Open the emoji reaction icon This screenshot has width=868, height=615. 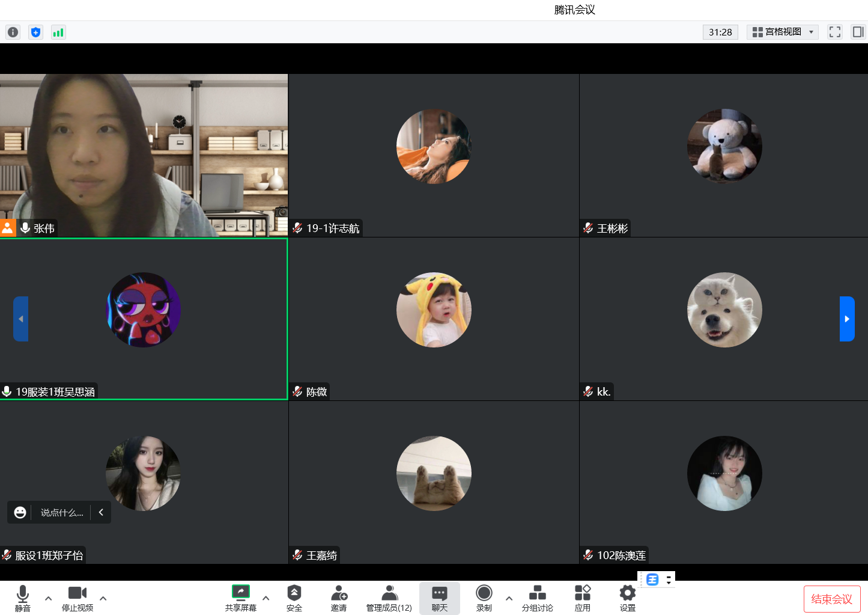click(20, 512)
